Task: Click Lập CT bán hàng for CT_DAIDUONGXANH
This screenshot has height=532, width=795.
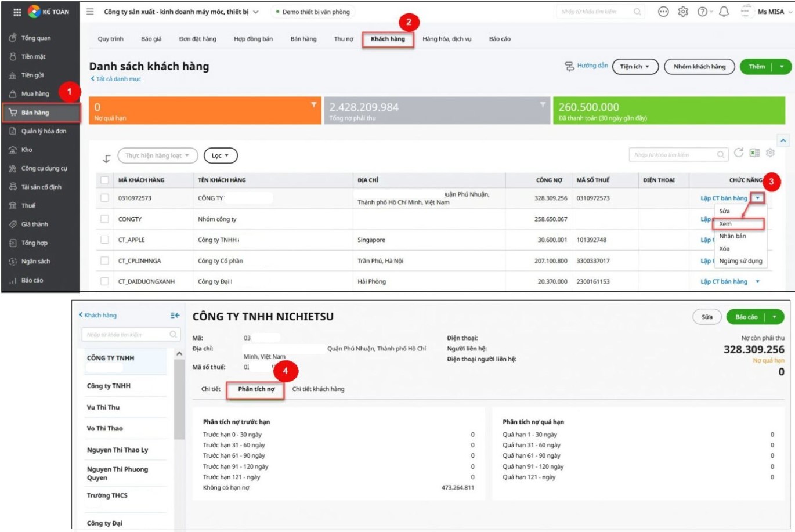Action: [x=724, y=281]
